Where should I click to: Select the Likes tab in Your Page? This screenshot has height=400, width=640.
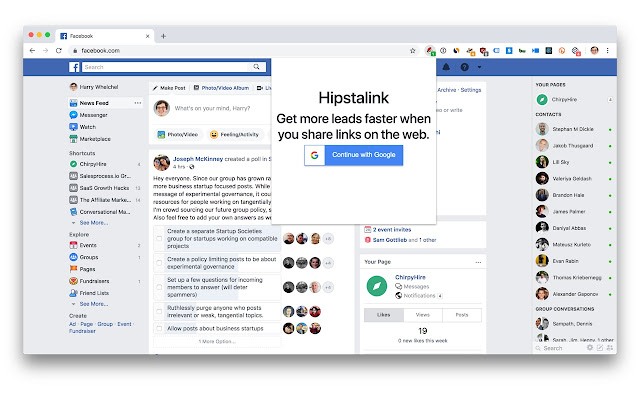(x=384, y=315)
